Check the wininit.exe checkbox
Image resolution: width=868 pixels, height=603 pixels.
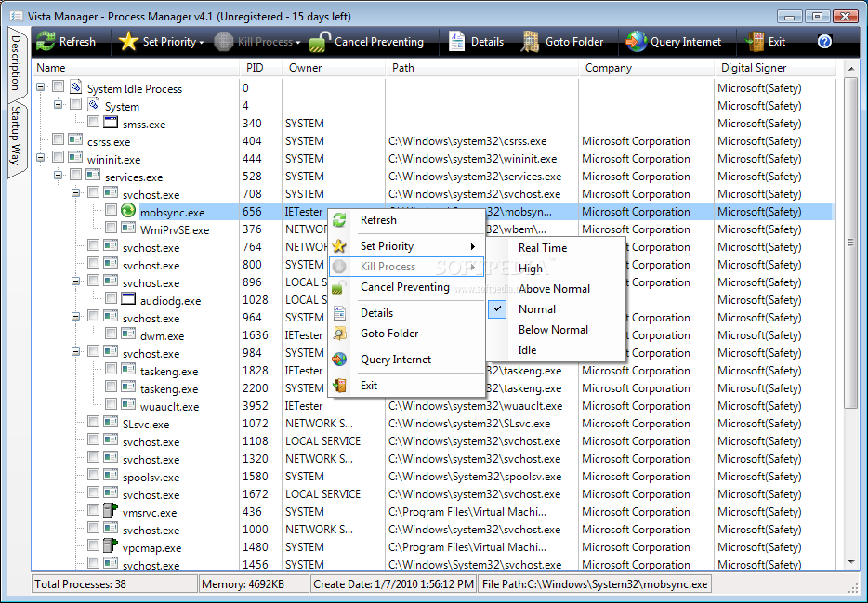coord(58,157)
